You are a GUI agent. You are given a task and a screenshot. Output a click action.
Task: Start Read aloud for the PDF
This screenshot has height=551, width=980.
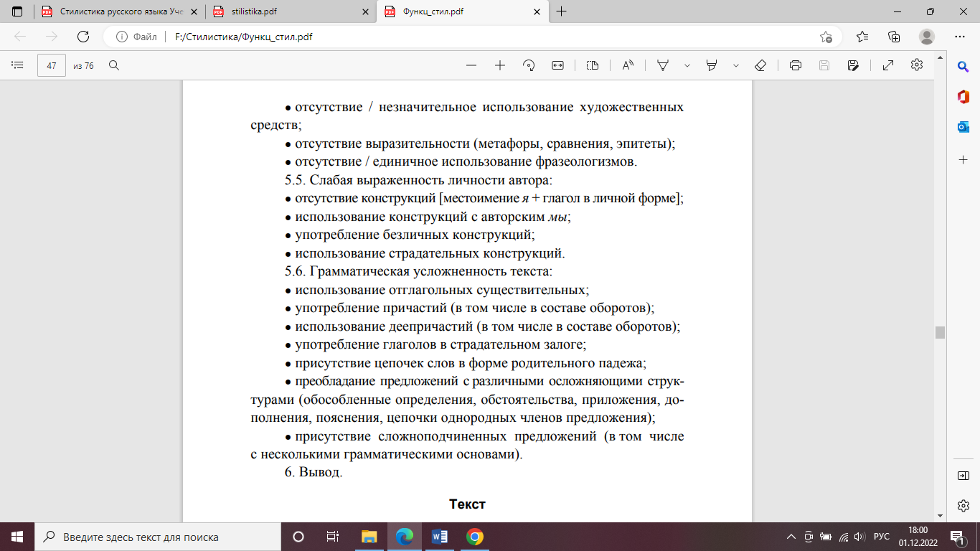tap(628, 65)
